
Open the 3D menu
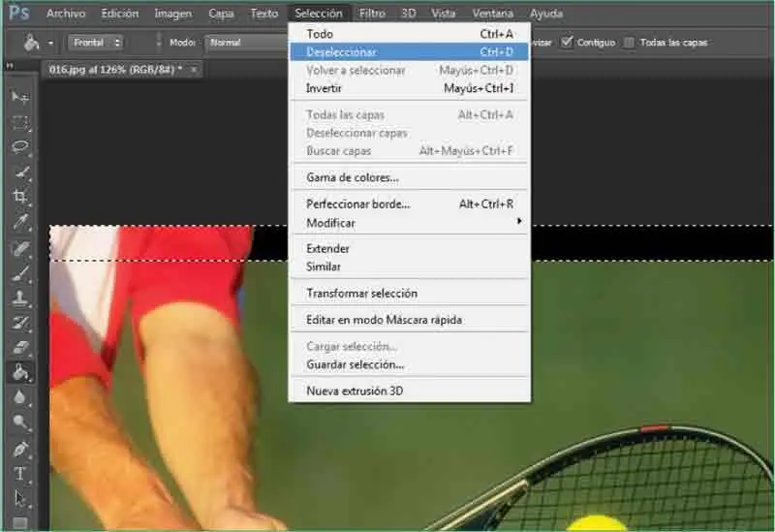(408, 14)
